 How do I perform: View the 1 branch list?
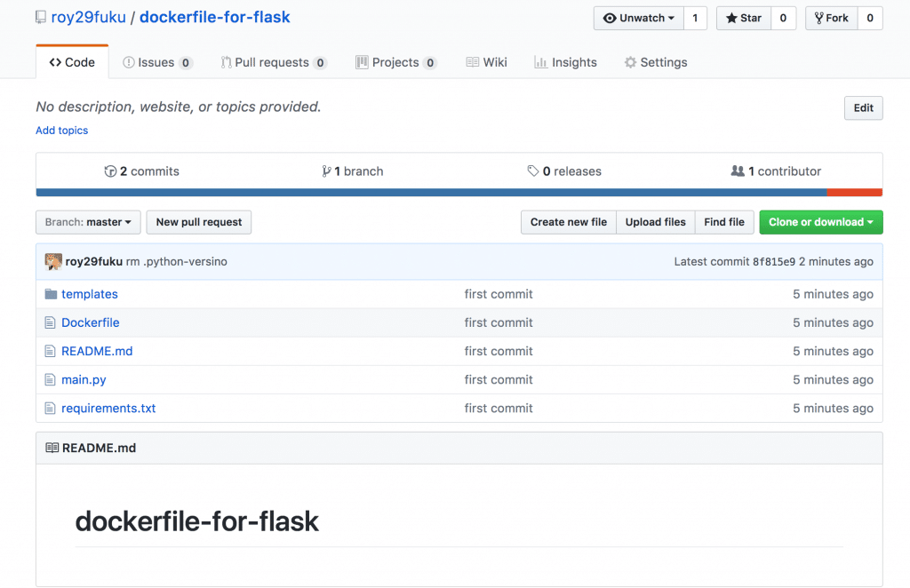tap(352, 171)
